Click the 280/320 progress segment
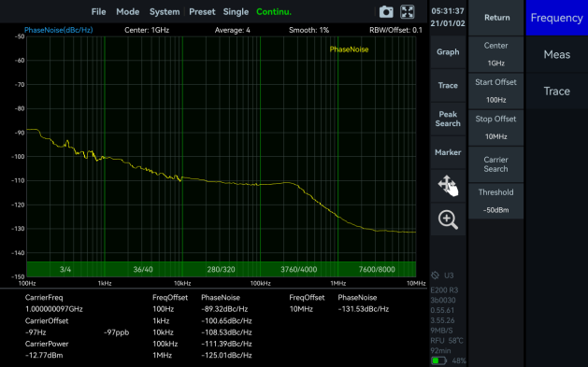Image resolution: width=588 pixels, height=367 pixels. click(222, 269)
